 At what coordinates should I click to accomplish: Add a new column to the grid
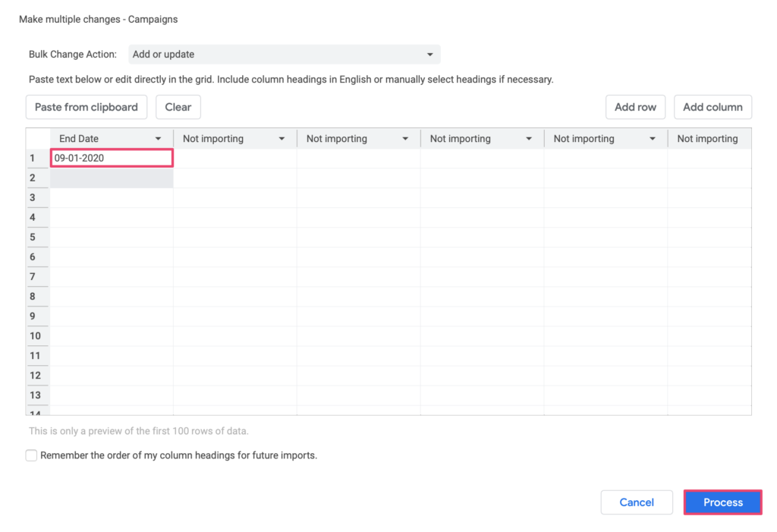coord(713,107)
